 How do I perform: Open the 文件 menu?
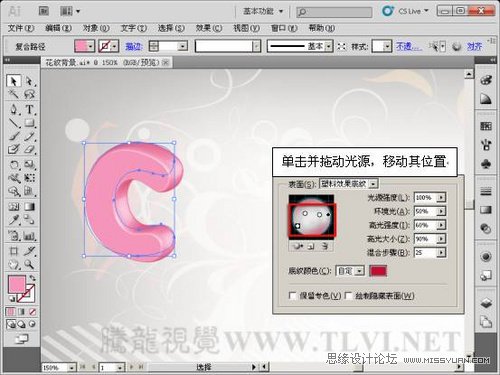[x=21, y=28]
